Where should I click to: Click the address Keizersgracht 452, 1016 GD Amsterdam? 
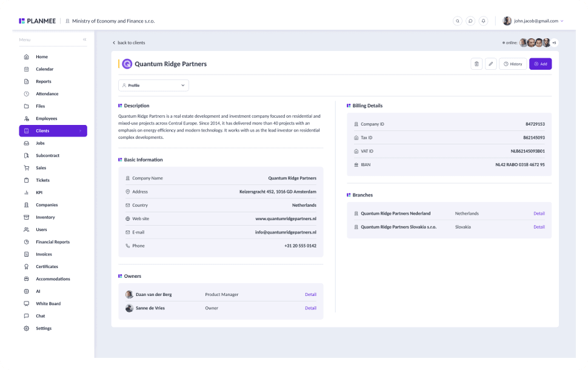pos(278,192)
